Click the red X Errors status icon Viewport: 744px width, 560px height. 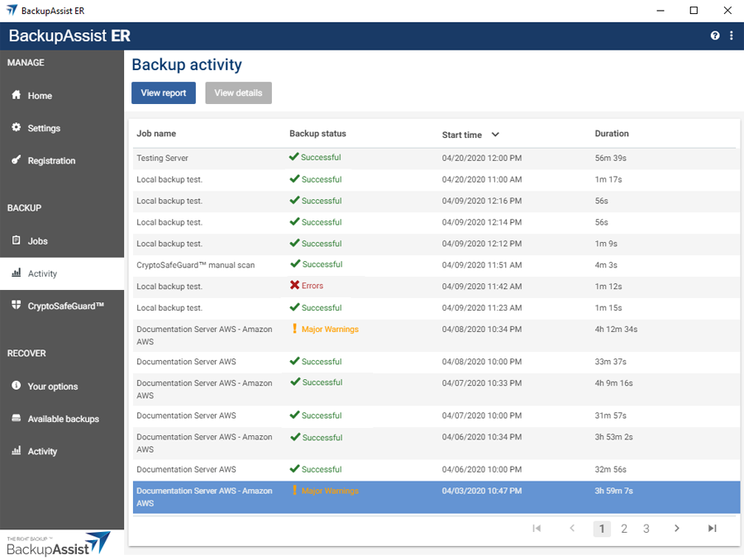[294, 285]
